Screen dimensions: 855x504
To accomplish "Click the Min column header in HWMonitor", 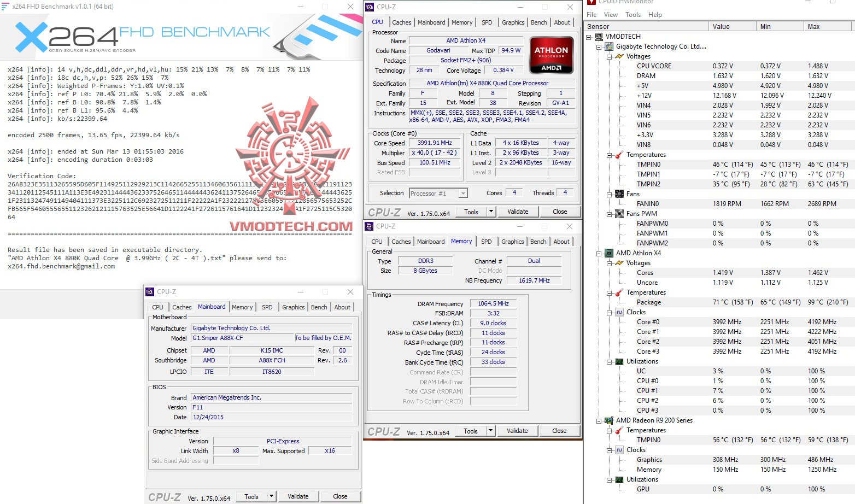I will point(780,26).
